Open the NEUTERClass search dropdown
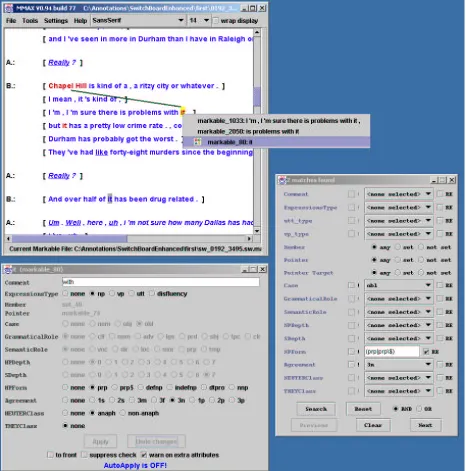Screen dimensions: 466x471 pos(399,378)
